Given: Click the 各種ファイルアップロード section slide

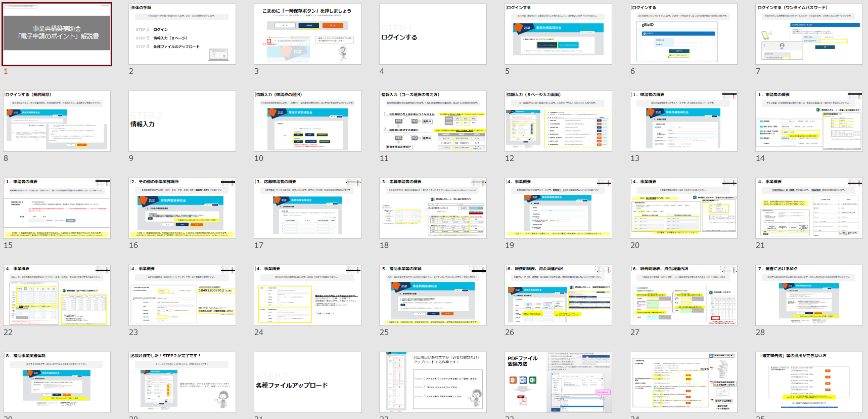Looking at the screenshot, I should pyautogui.click(x=307, y=383).
